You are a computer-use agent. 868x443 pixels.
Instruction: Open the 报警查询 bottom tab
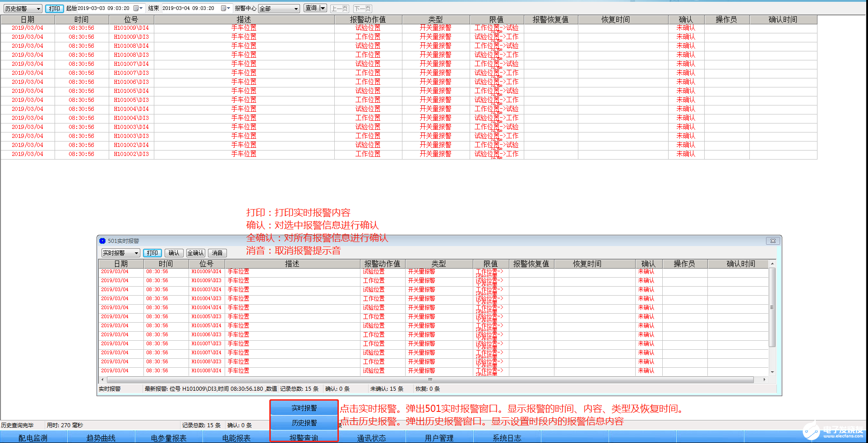pyautogui.click(x=304, y=438)
